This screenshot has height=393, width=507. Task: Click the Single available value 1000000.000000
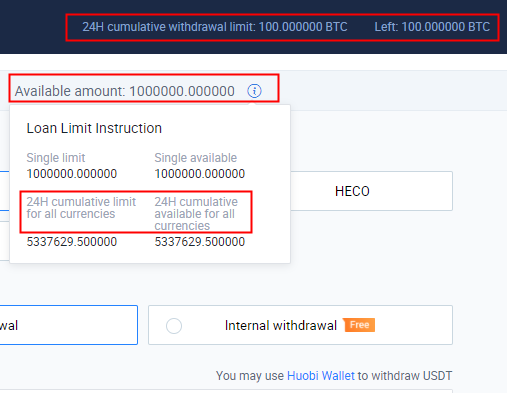(x=200, y=174)
